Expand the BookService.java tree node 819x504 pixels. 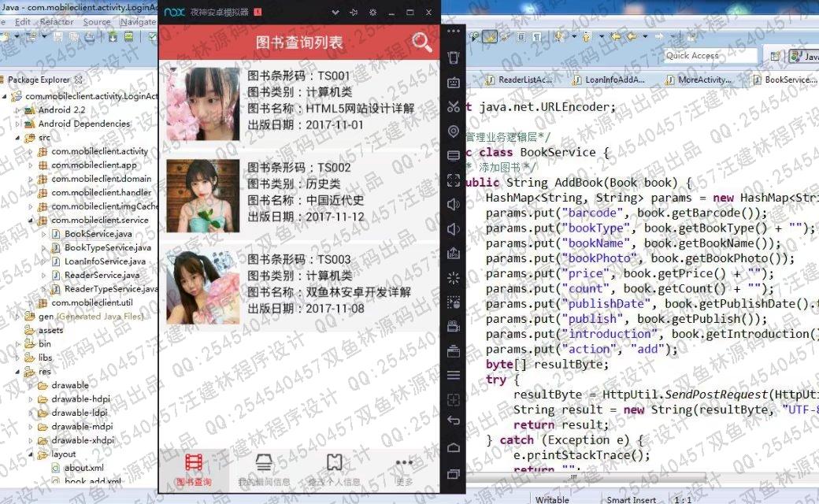pyautogui.click(x=44, y=234)
